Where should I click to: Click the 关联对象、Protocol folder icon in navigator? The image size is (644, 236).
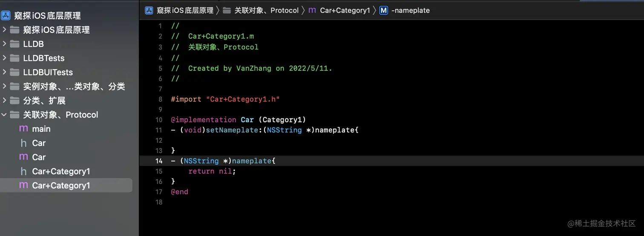coord(15,115)
